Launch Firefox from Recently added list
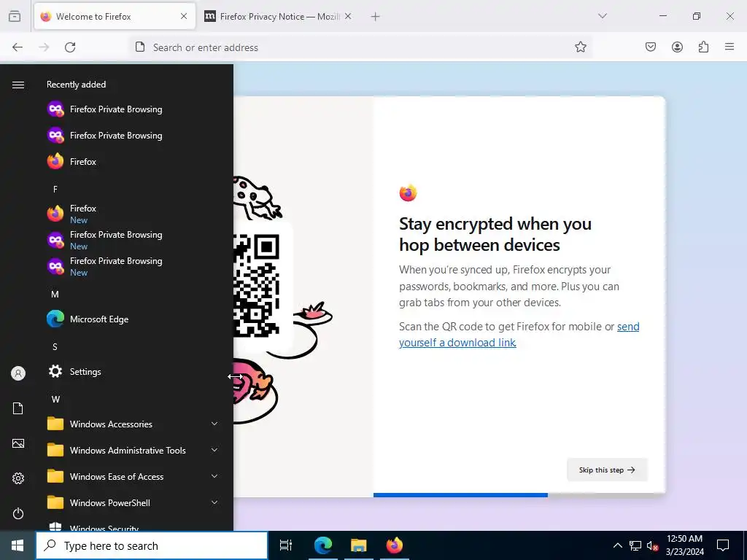Image resolution: width=747 pixels, height=560 pixels. point(133,161)
